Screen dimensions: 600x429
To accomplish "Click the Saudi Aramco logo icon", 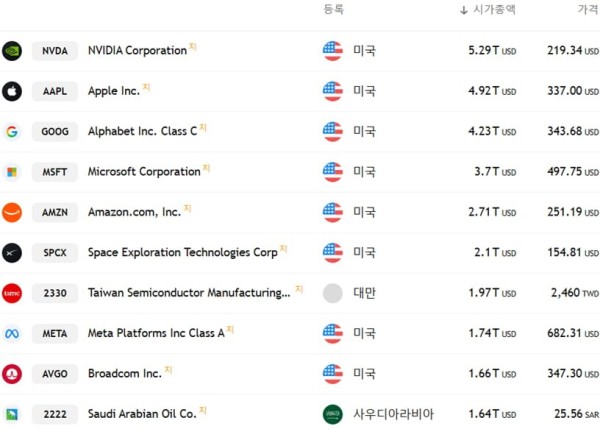I will click(x=12, y=414).
